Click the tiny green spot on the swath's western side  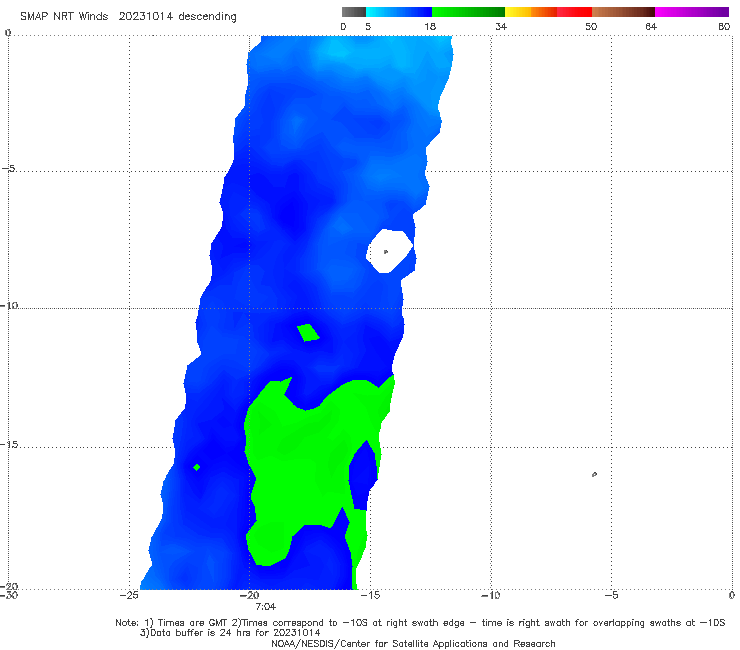197,467
